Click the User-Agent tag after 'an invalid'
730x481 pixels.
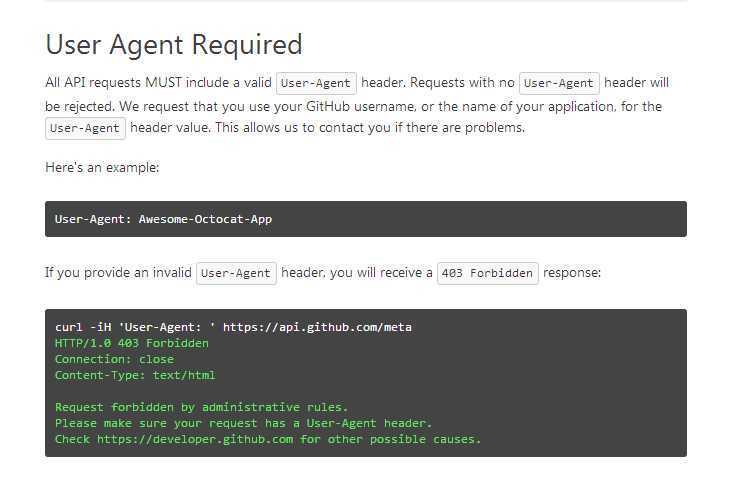pos(236,273)
